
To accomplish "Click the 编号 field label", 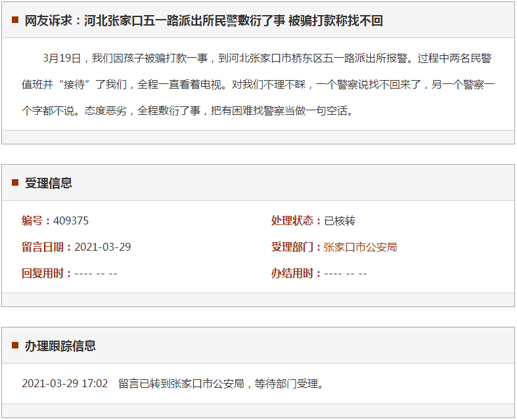I will point(35,221).
